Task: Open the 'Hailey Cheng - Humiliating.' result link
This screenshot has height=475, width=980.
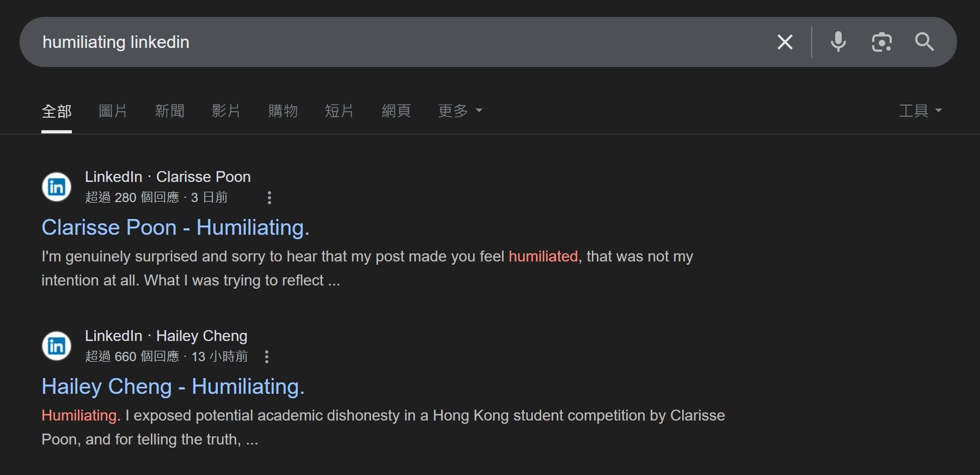Action: coord(173,386)
